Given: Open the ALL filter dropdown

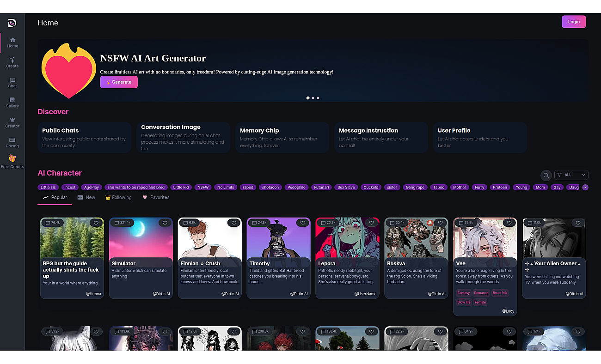Looking at the screenshot, I should click(x=571, y=175).
